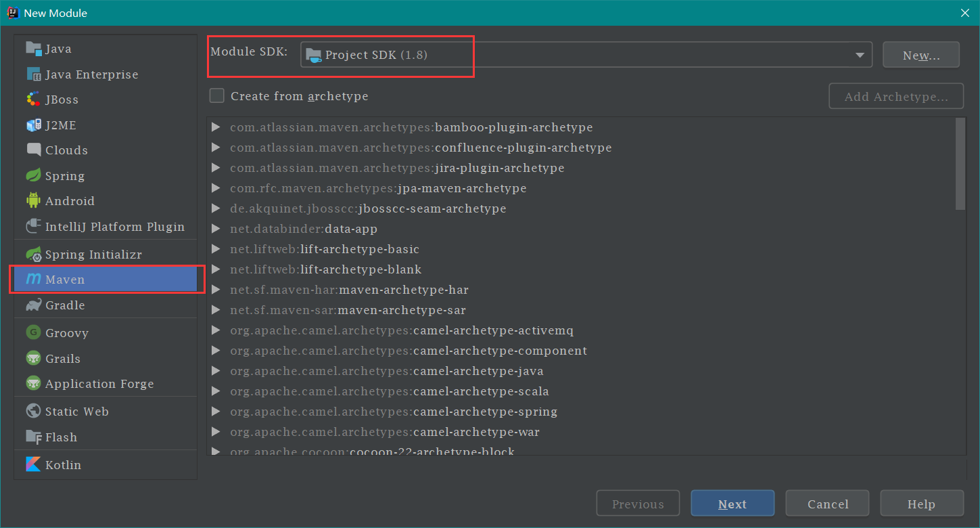The width and height of the screenshot is (980, 528).
Task: Expand the camel-archetype-activemq tree node
Action: click(x=216, y=330)
